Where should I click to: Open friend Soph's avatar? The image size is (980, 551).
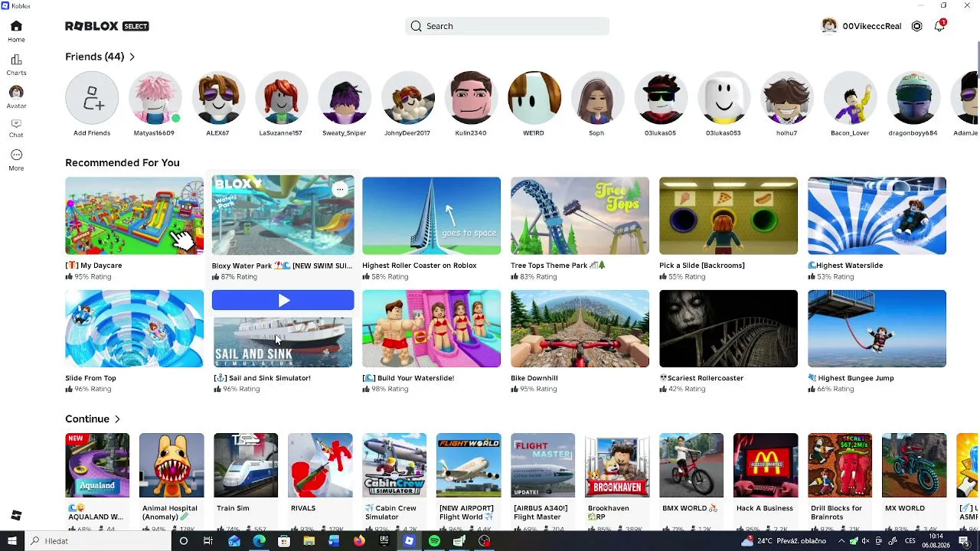596,98
